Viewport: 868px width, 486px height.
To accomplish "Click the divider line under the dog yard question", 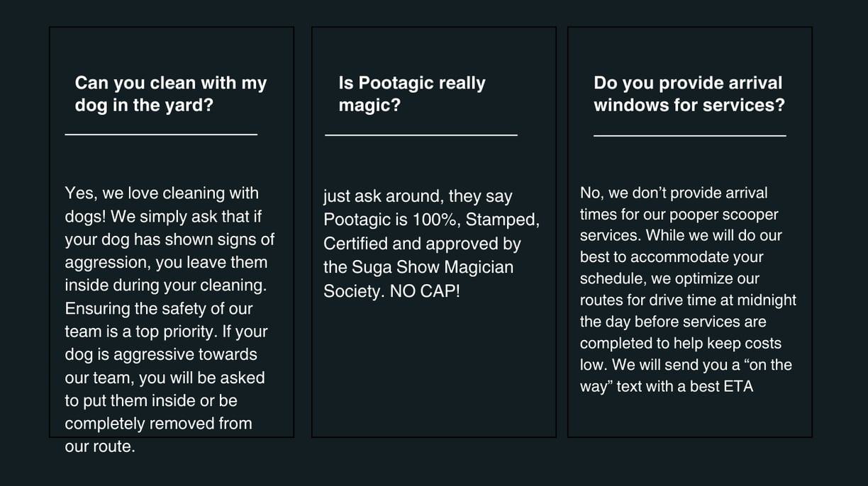I will click(161, 134).
